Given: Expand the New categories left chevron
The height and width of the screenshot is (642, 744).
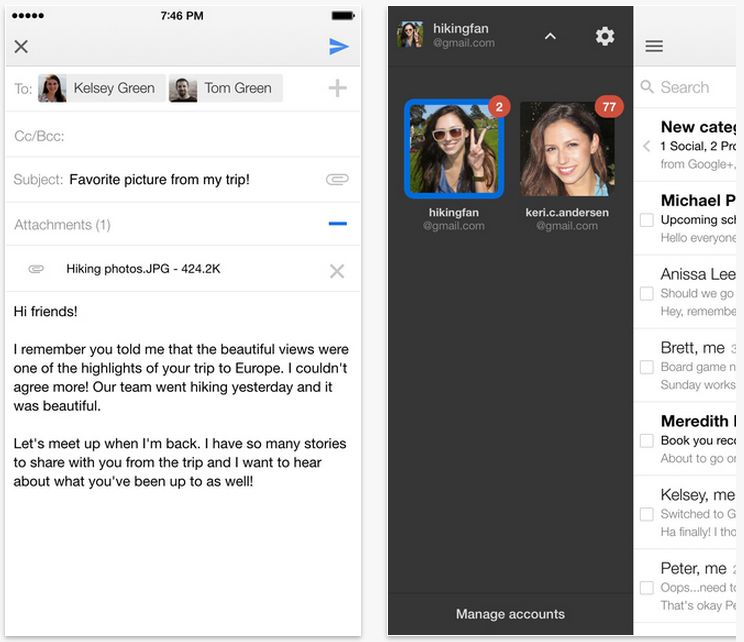Looking at the screenshot, I should click(x=646, y=146).
